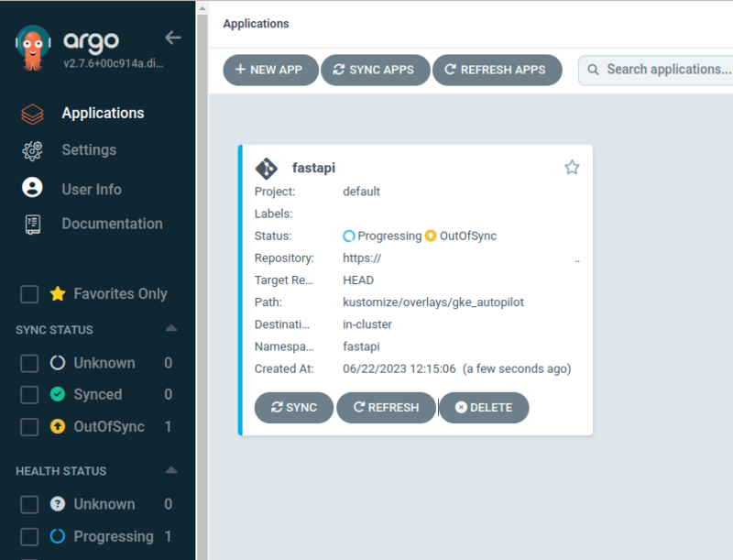Check the Unknown health status filter
This screenshot has width=733, height=560.
tap(29, 504)
